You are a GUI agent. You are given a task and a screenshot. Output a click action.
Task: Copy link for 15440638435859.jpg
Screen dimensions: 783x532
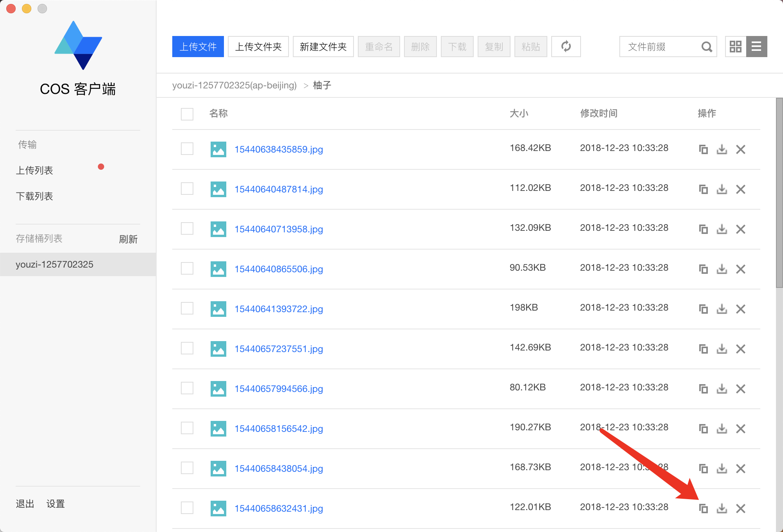tap(703, 149)
